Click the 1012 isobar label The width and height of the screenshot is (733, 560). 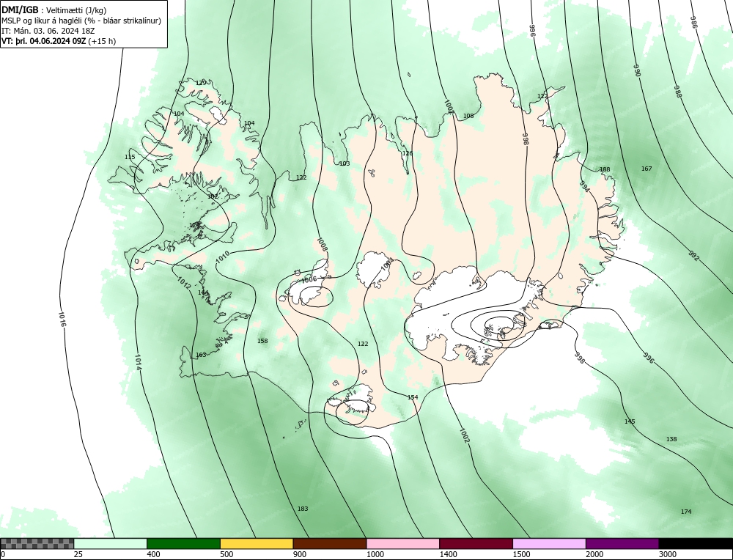point(184,282)
